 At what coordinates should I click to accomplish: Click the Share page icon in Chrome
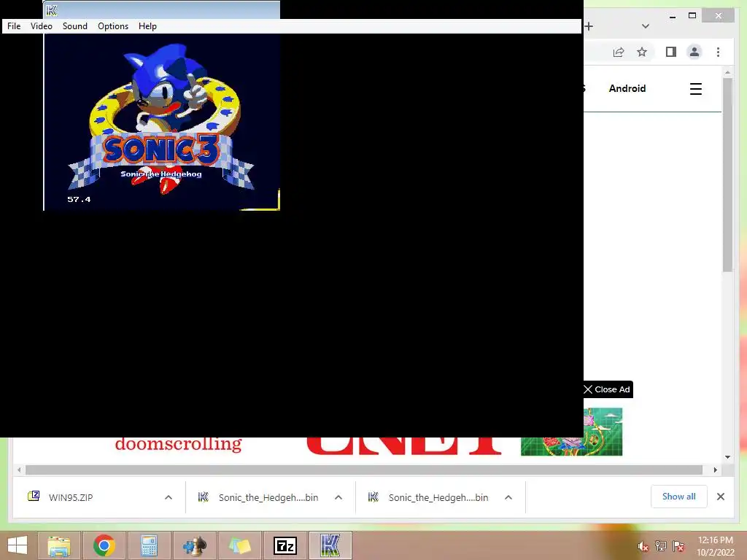click(619, 52)
